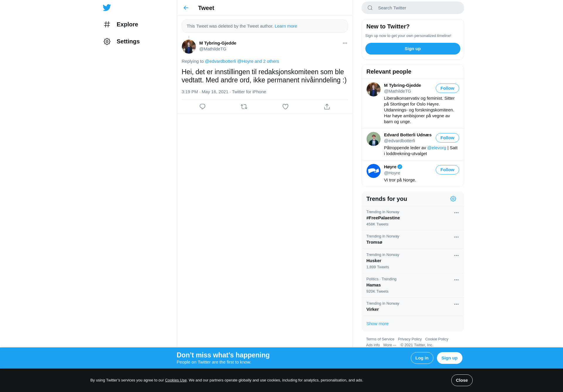563x392 pixels.
Task: Go back using the arrow icon
Action: [186, 8]
